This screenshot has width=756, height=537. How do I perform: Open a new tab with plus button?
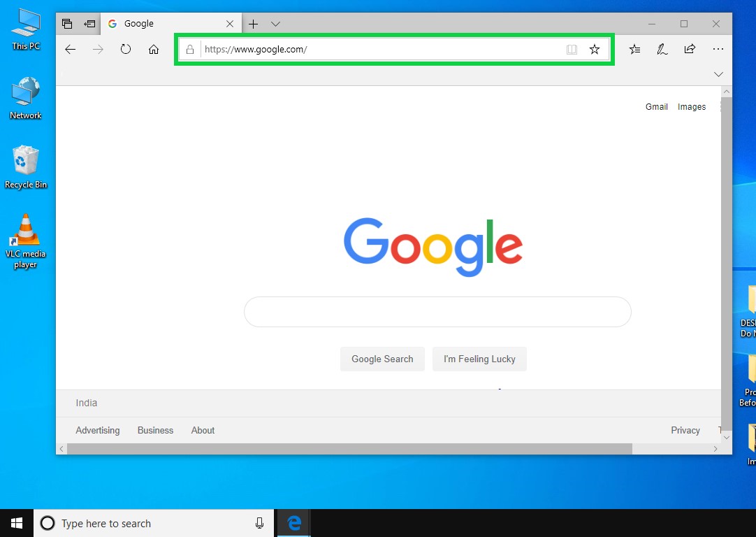coord(253,24)
